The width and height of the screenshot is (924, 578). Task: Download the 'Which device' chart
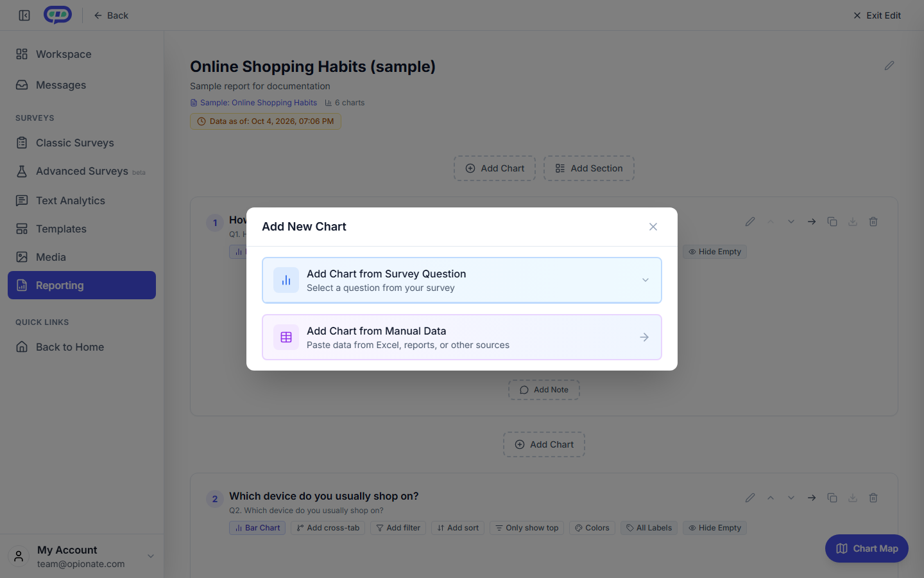[853, 498]
